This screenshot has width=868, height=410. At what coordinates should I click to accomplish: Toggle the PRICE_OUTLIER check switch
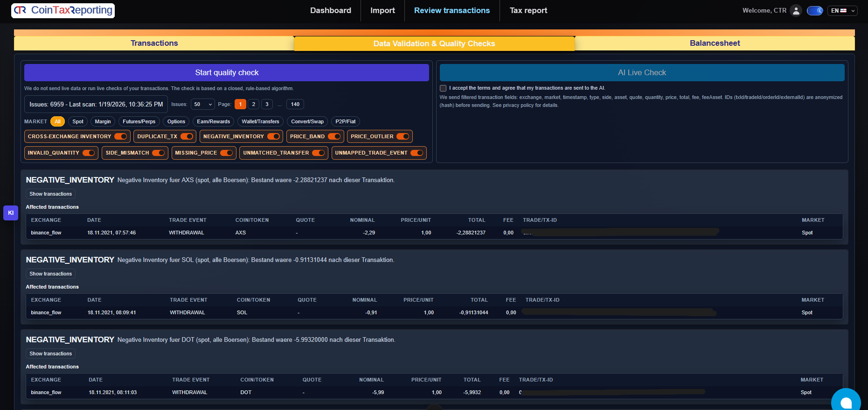pos(403,136)
